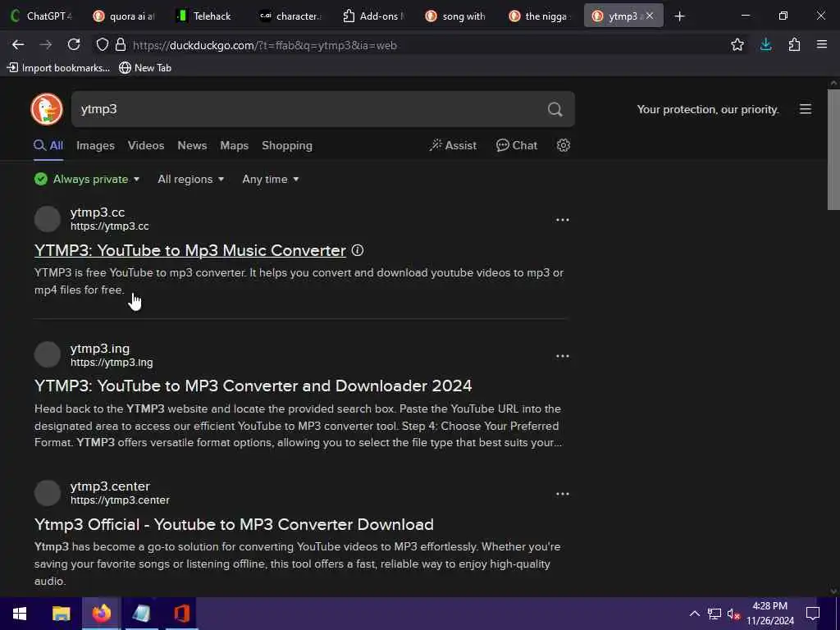Click the browser address bar URL
The width and height of the screenshot is (840, 630).
pyautogui.click(x=265, y=46)
